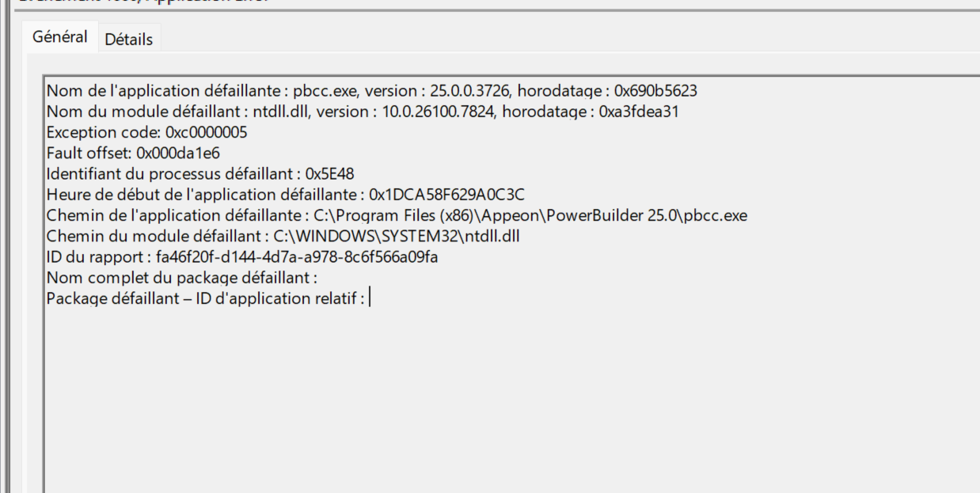
Task: Click the 'Package défaillant – ID d'application relatif' line
Action: (205, 298)
